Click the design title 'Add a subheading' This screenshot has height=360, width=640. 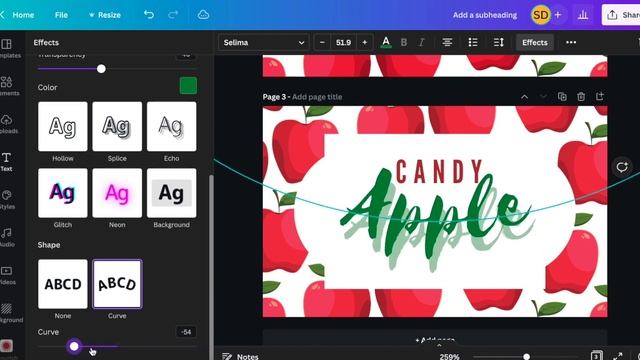485,15
